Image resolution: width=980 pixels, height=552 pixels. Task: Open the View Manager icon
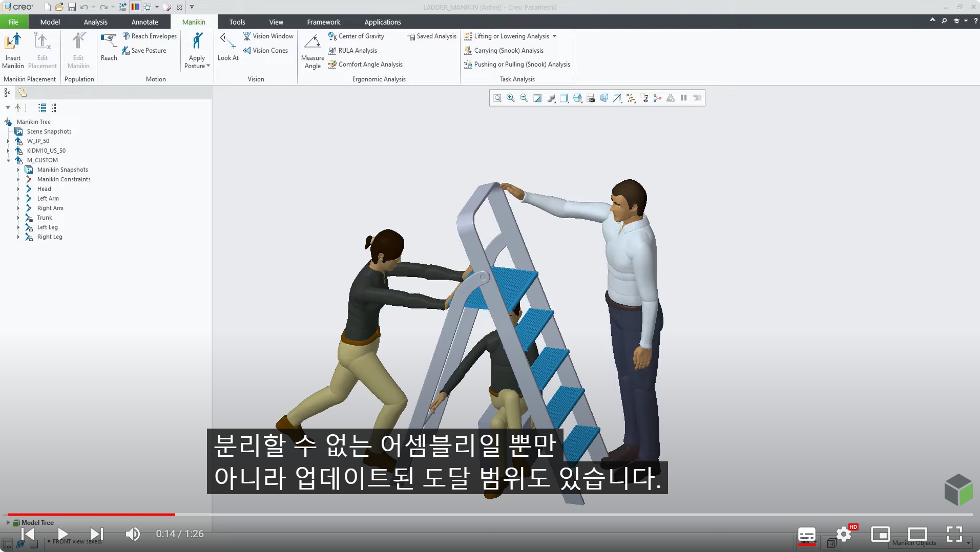(x=591, y=98)
